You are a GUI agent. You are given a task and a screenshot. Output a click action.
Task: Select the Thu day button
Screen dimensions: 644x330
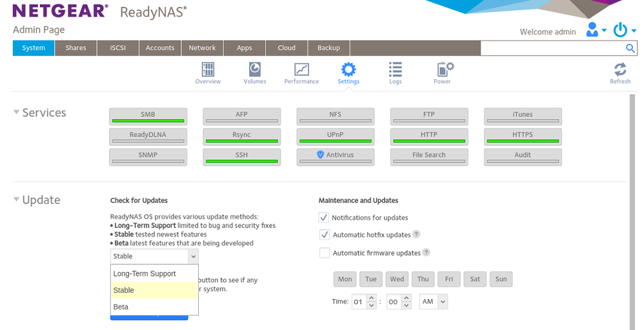(x=423, y=279)
